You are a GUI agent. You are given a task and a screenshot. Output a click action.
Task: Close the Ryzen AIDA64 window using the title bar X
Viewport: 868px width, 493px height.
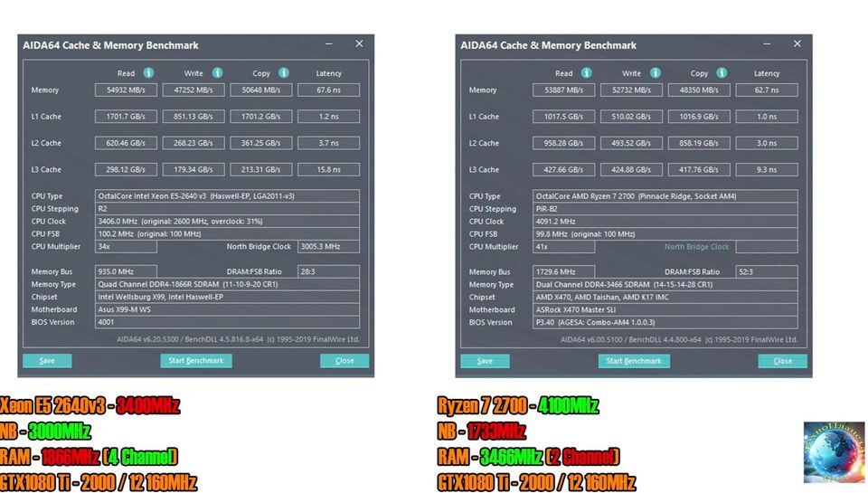pyautogui.click(x=796, y=44)
